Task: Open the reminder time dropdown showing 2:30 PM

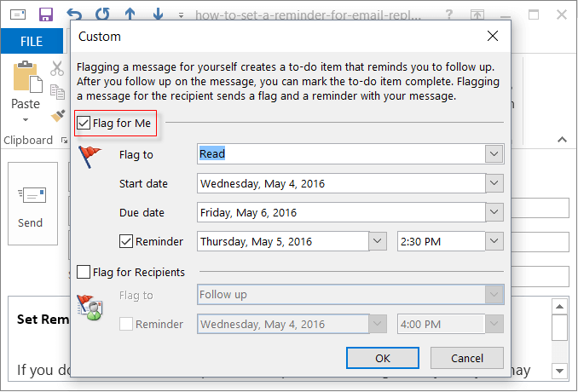Action: [x=494, y=241]
